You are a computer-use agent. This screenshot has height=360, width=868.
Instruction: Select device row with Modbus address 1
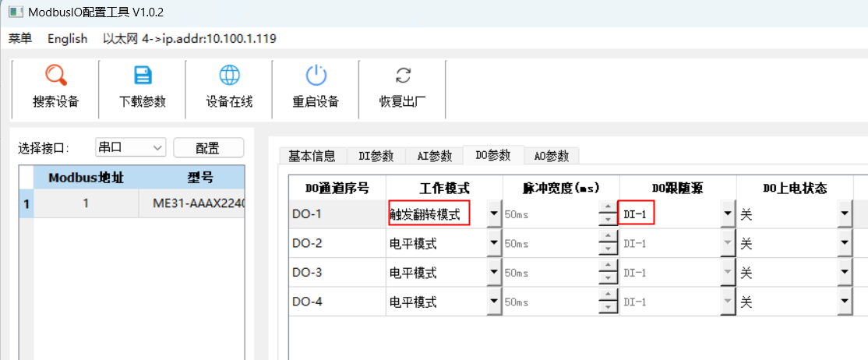pos(86,203)
